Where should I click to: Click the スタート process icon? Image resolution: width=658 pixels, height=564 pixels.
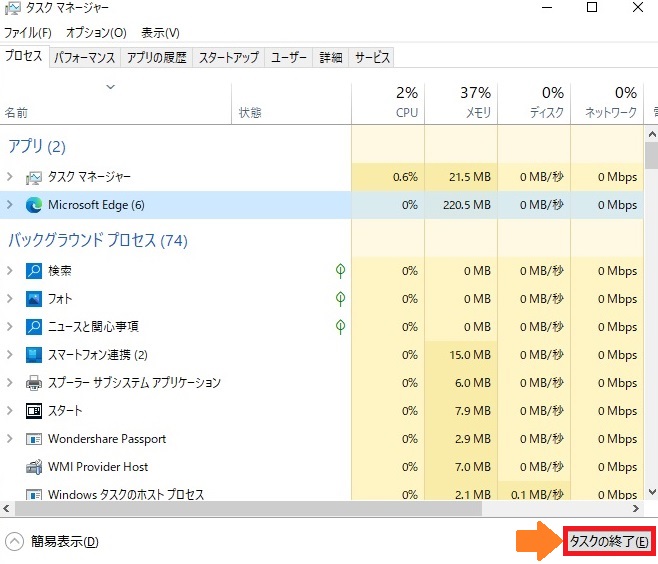pos(34,410)
